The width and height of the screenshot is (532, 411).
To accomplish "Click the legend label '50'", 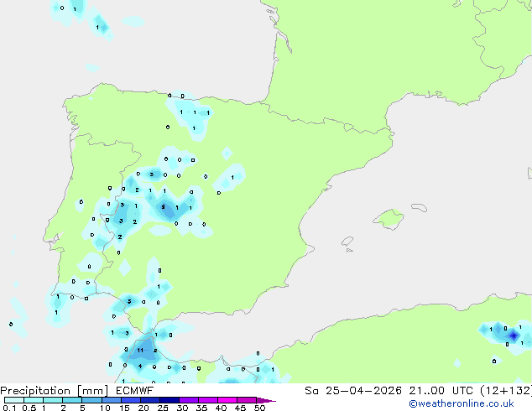I will pos(259,408).
